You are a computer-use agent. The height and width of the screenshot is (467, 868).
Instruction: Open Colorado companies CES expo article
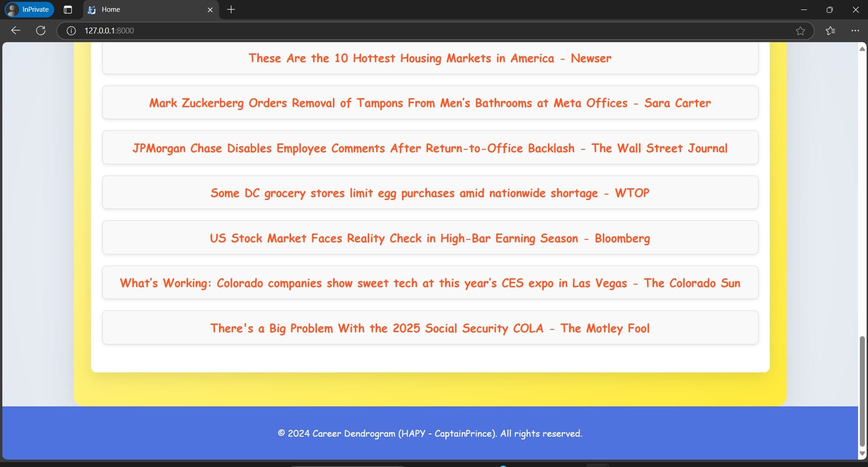tap(430, 283)
